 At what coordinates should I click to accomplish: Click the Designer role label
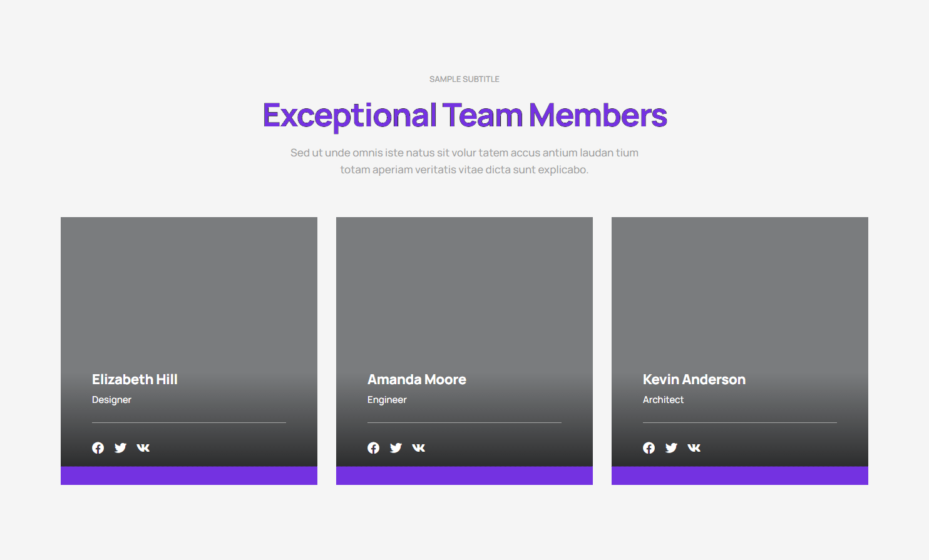click(111, 400)
